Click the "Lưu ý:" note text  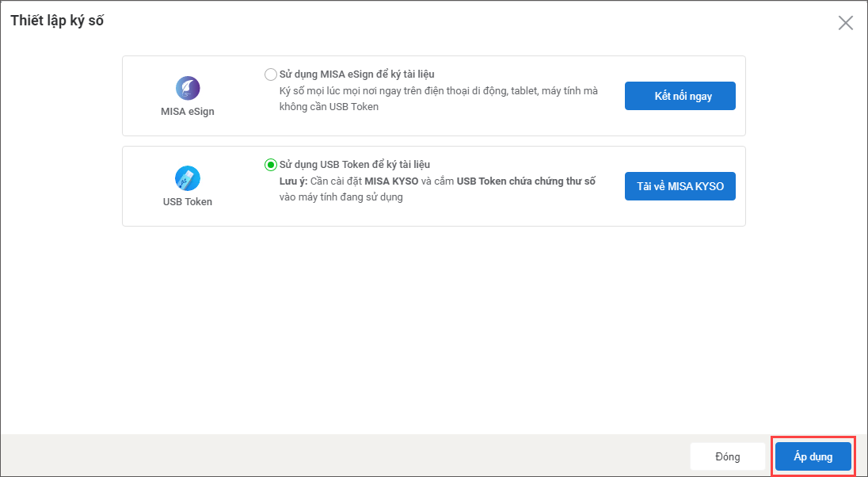[293, 181]
